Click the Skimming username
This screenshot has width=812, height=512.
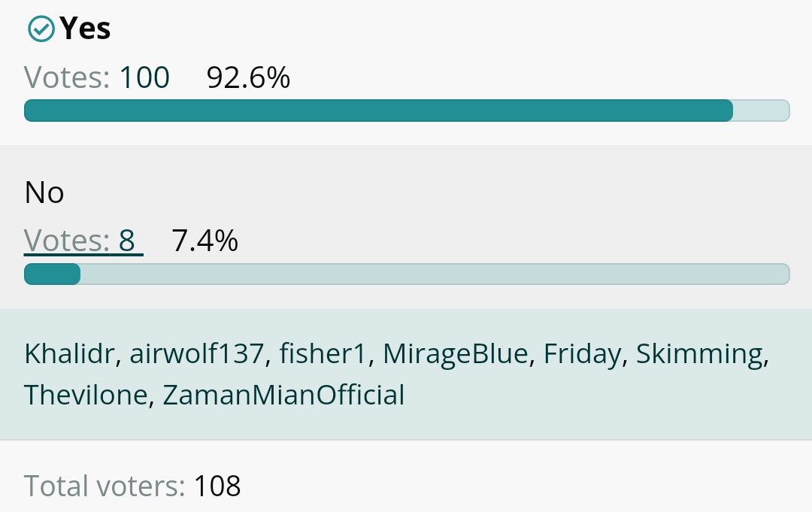coord(699,354)
